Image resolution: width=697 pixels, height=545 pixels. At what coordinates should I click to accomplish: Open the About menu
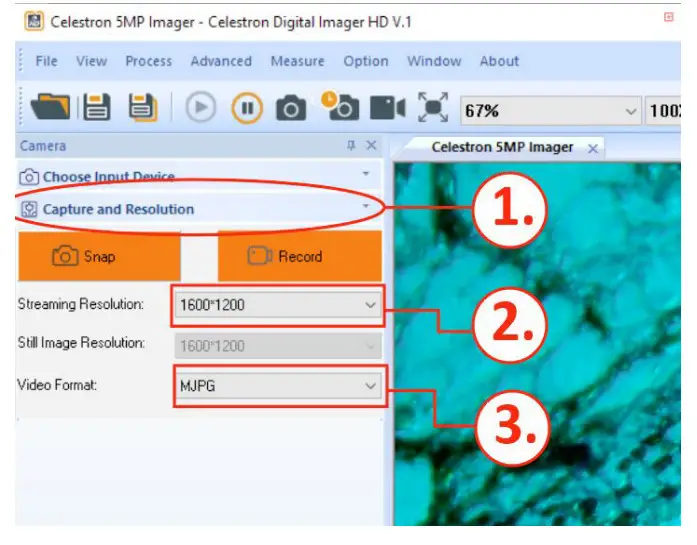click(499, 61)
